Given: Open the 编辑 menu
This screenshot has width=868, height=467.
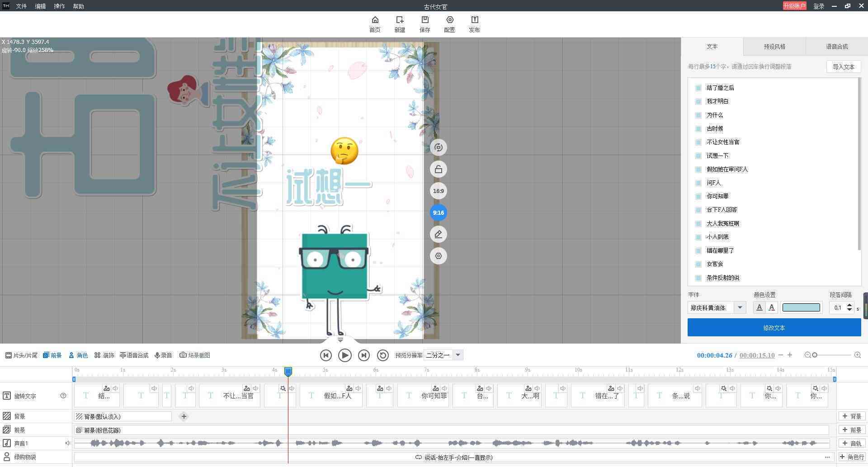Looking at the screenshot, I should pos(40,6).
